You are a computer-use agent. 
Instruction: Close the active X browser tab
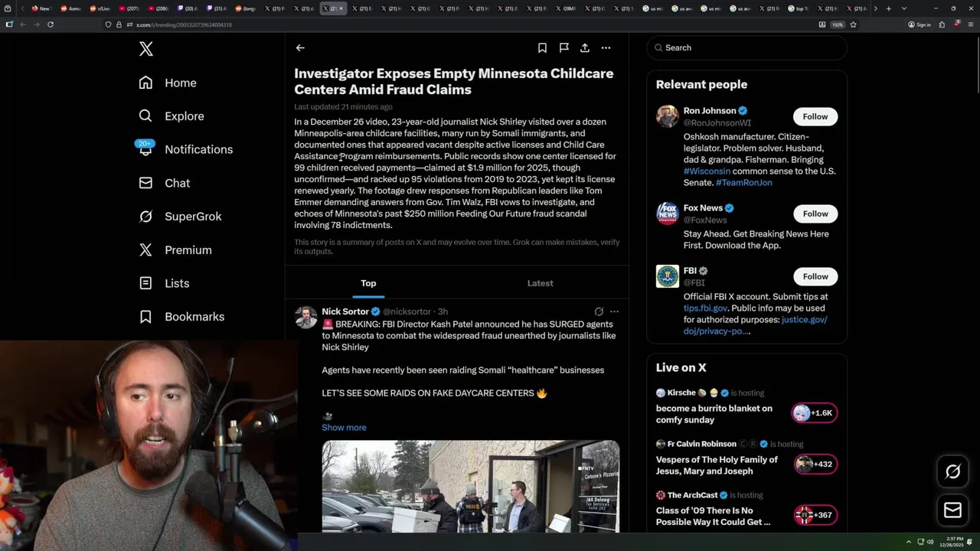click(341, 8)
